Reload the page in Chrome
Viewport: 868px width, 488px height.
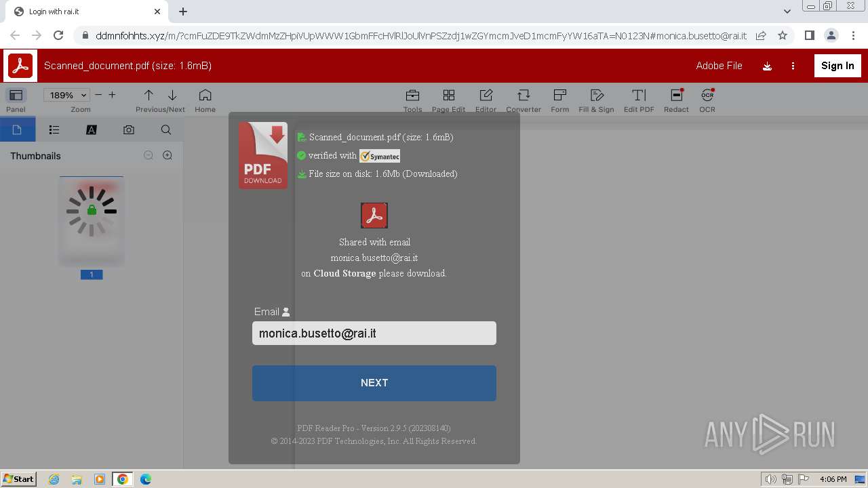(58, 35)
